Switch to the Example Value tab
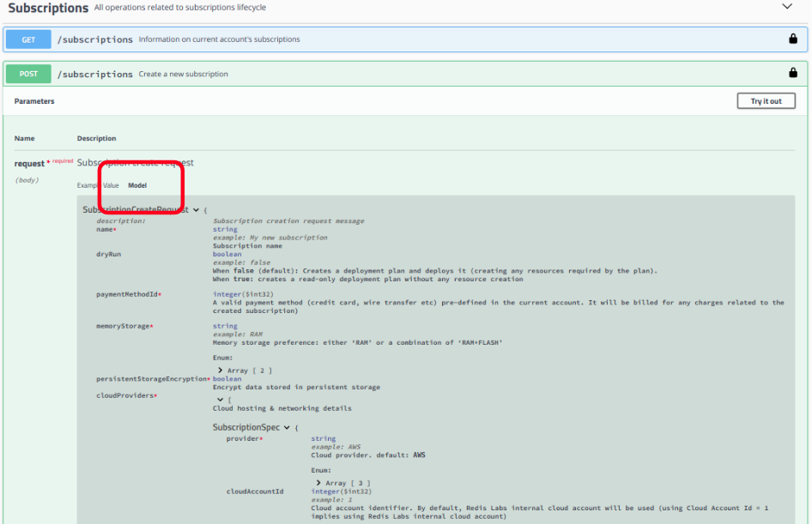 tap(98, 185)
